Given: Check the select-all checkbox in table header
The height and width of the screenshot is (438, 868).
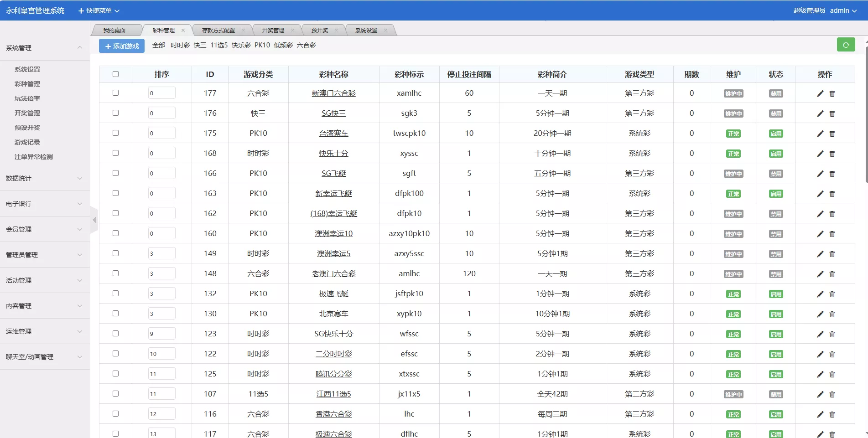Looking at the screenshot, I should pos(115,74).
